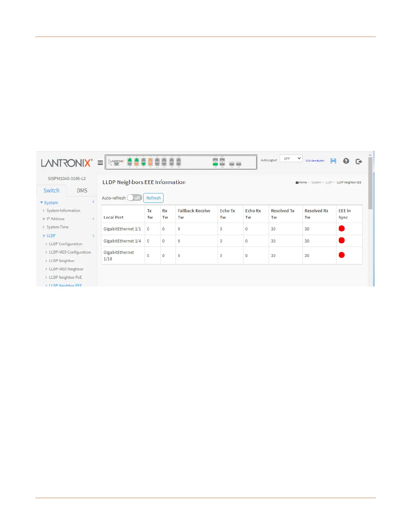
Task: Click the red EEE sync indicator for GigabitEthernet 1/1
Action: click(342, 229)
